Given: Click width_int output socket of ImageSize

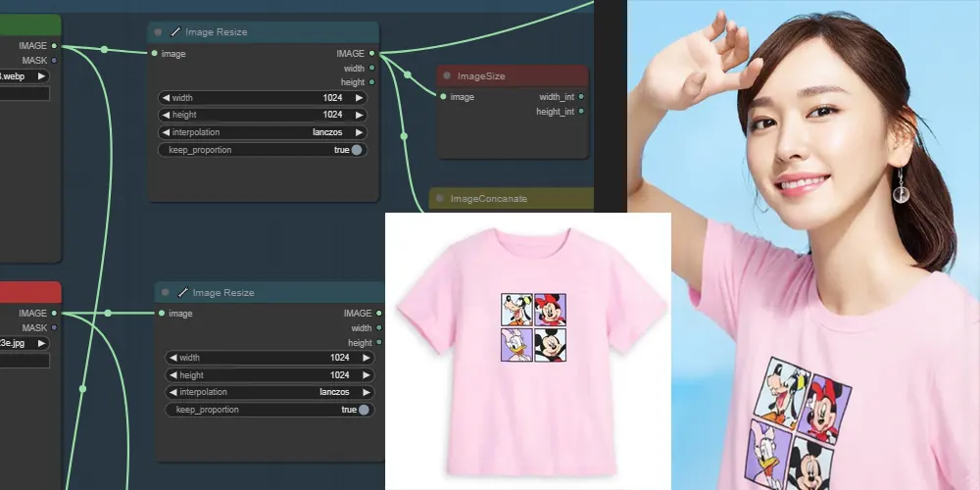Looking at the screenshot, I should tap(581, 97).
